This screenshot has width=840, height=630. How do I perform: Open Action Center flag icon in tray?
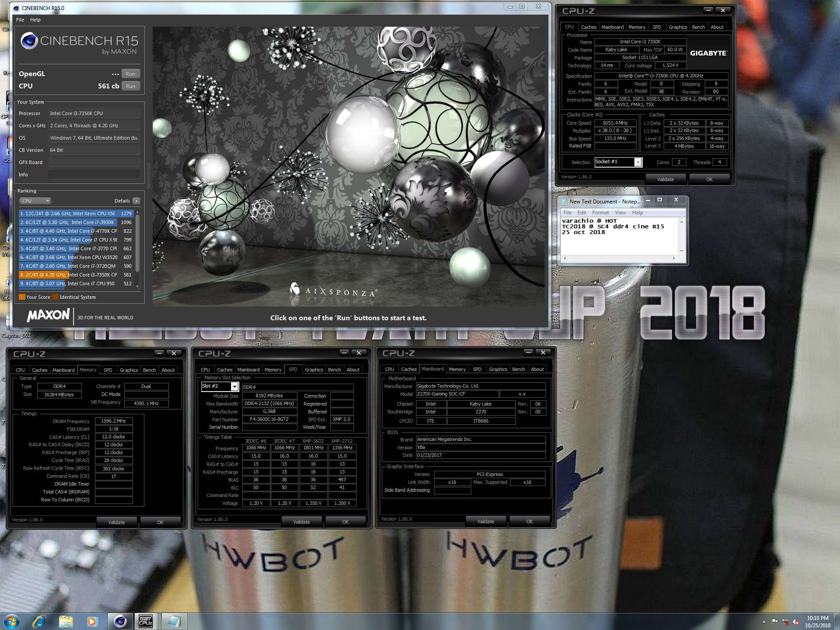click(x=775, y=621)
